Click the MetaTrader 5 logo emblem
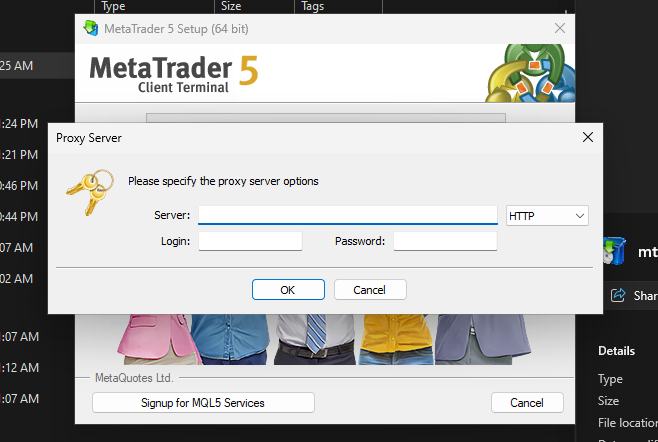The height and width of the screenshot is (442, 658). click(x=530, y=73)
